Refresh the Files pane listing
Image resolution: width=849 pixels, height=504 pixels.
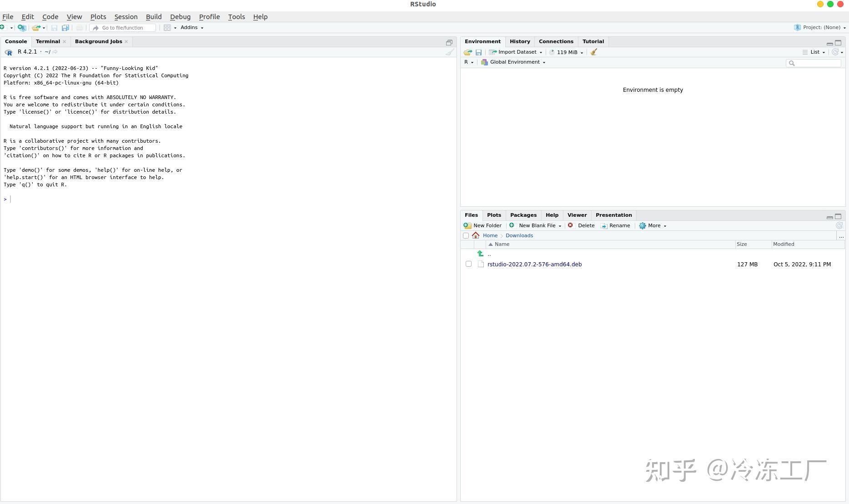(839, 225)
